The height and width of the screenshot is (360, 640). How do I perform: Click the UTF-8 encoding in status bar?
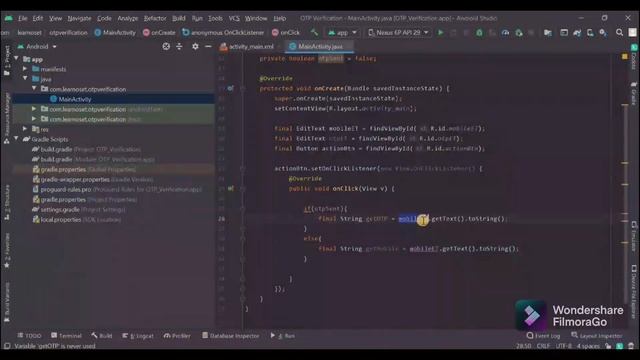[x=564, y=346]
